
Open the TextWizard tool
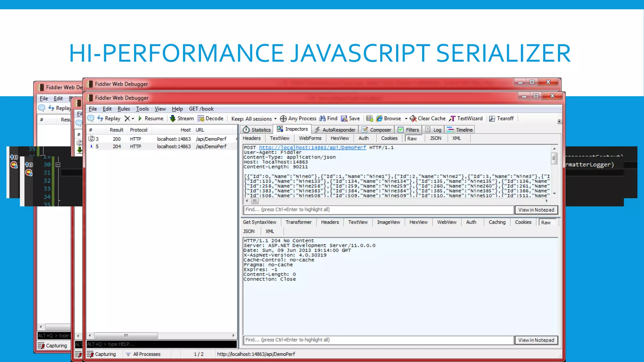(466, 118)
